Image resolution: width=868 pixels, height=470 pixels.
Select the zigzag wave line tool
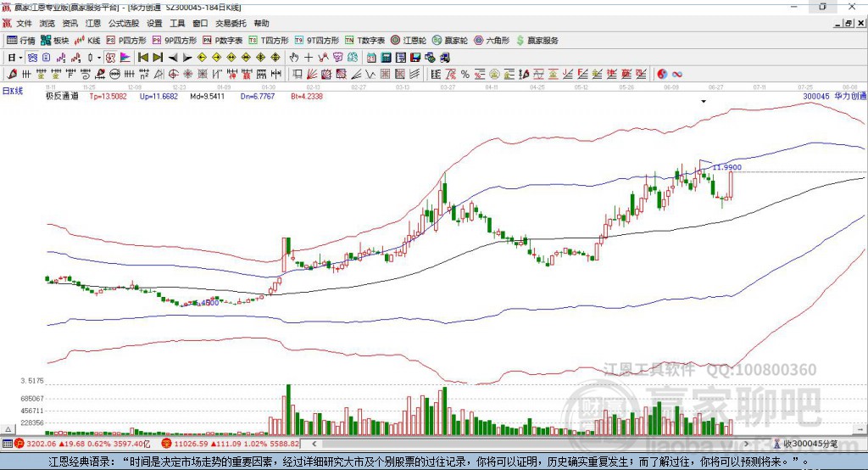[370, 75]
